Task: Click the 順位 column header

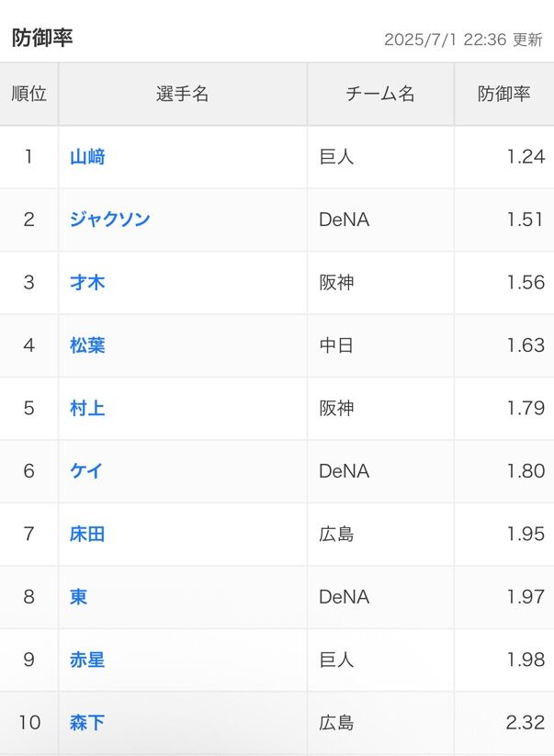Action: pyautogui.click(x=28, y=94)
